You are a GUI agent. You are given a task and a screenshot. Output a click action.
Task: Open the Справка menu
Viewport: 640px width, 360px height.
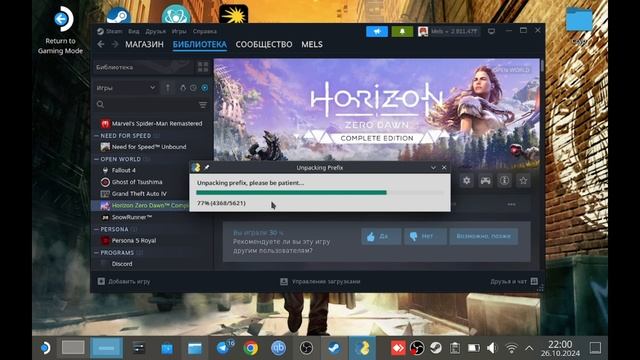coord(204,31)
